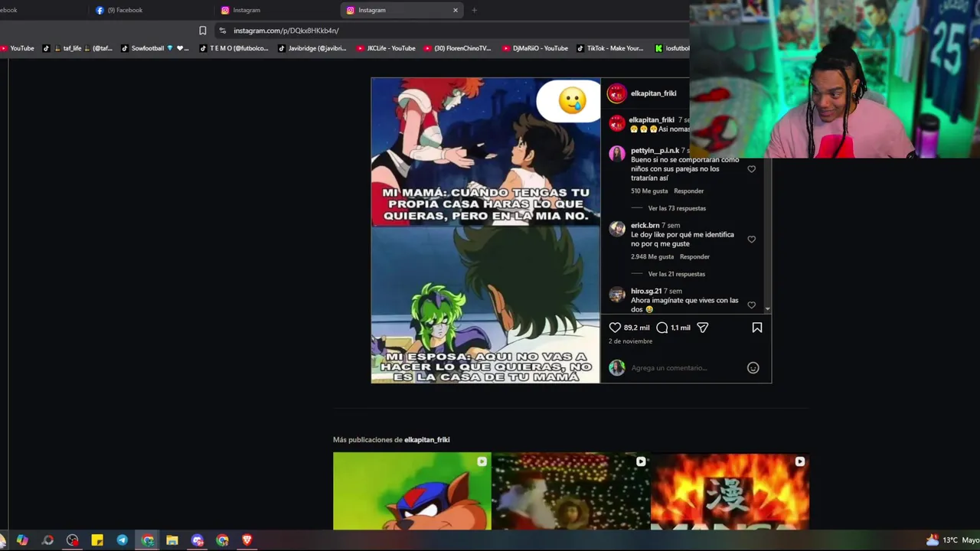Screen dimensions: 980x551
Task: Open hiro.sg.21's avatar
Action: [617, 295]
